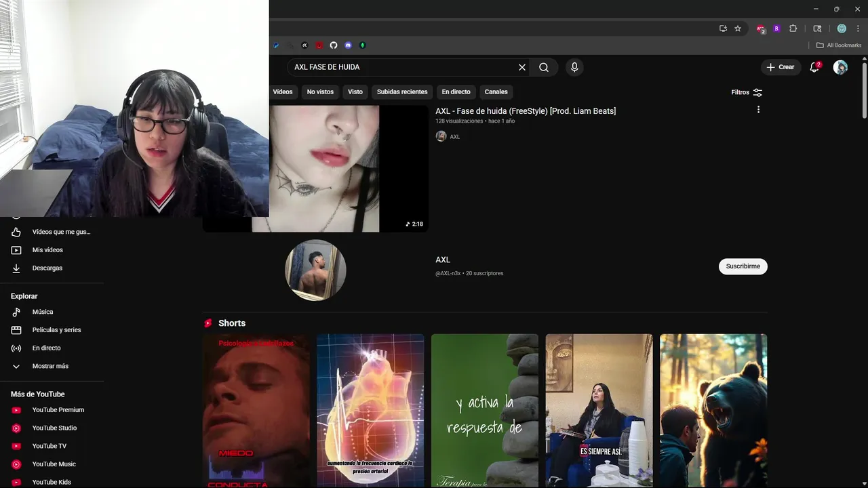Open YouTube Kids in sidebar
The width and height of the screenshot is (868, 488).
coord(52,482)
